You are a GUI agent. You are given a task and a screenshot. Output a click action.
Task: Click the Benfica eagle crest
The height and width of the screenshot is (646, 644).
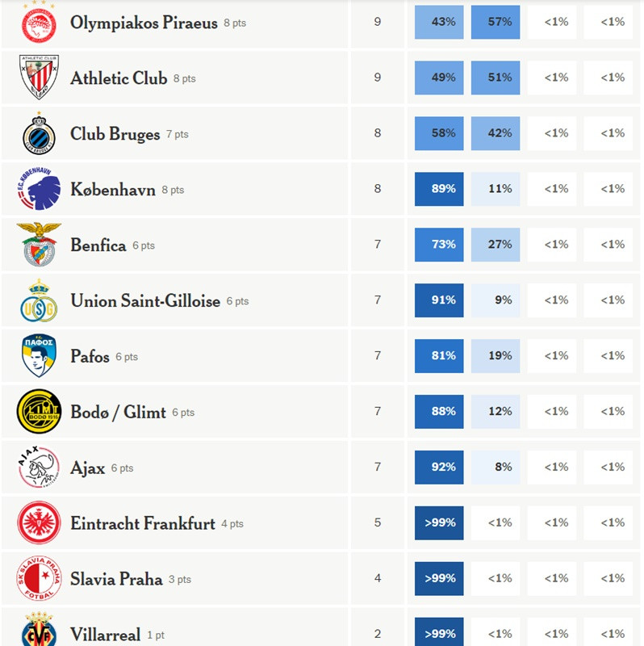(39, 245)
